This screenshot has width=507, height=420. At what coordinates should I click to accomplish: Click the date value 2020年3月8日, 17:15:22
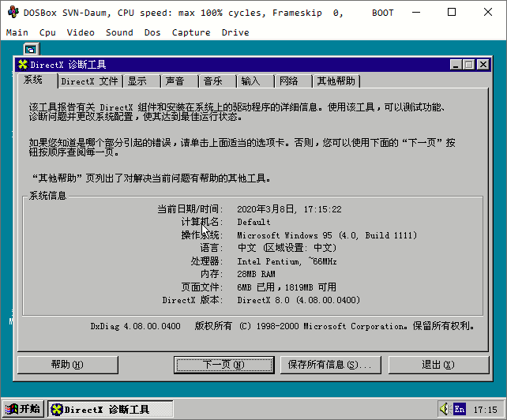point(289,209)
